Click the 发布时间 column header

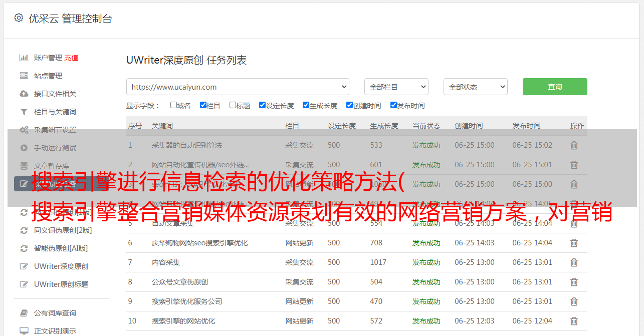(x=526, y=126)
